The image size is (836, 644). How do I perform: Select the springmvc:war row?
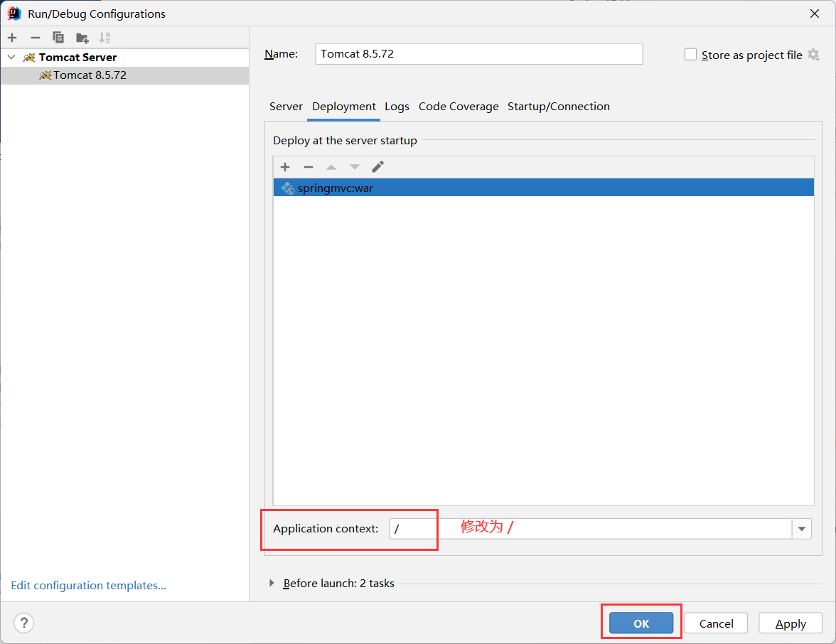pyautogui.click(x=543, y=188)
